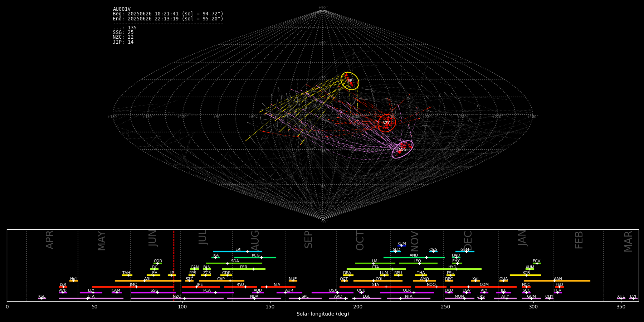This screenshot has width=644, height=322.
Task: Click the COM shower label in timeline
Action: 484,285
